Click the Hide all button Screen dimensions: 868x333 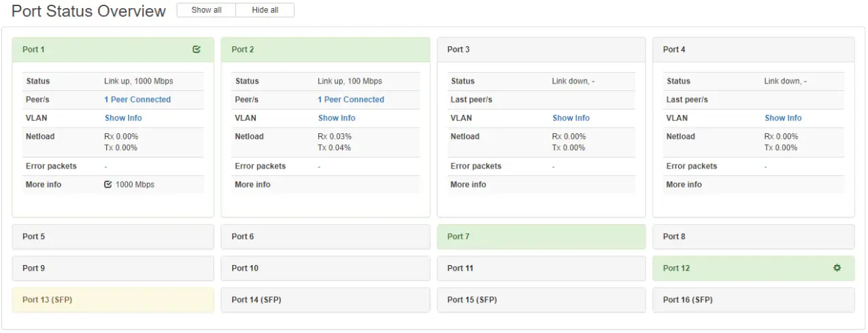[265, 10]
